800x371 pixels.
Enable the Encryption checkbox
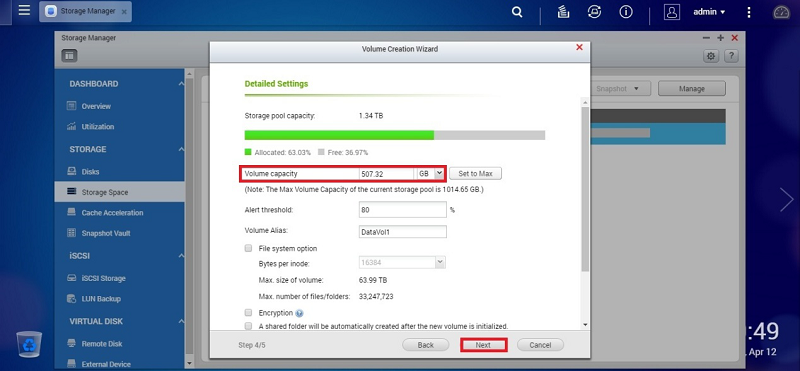pos(248,312)
